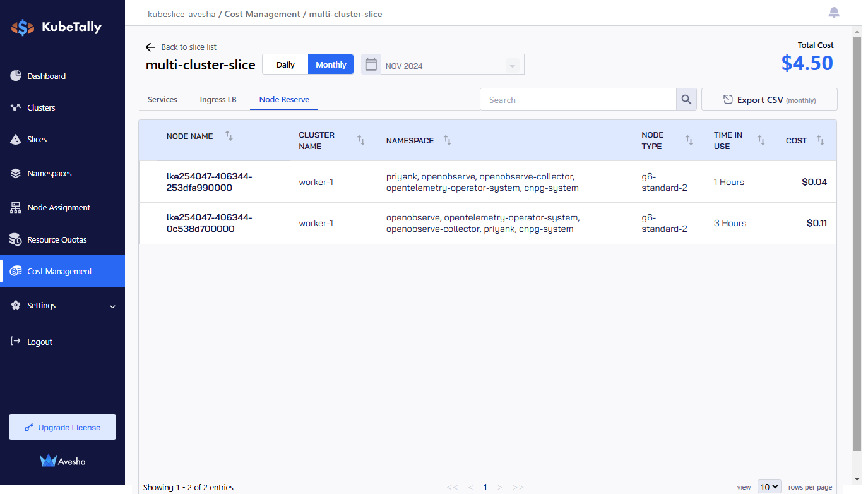Sort by Cost column arrows

click(x=821, y=140)
